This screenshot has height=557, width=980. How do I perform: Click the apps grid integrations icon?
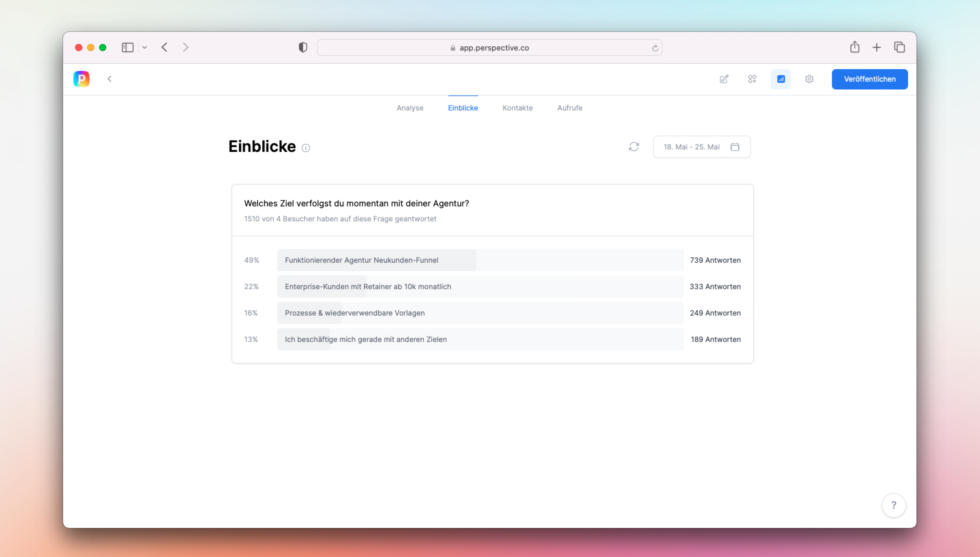[752, 79]
